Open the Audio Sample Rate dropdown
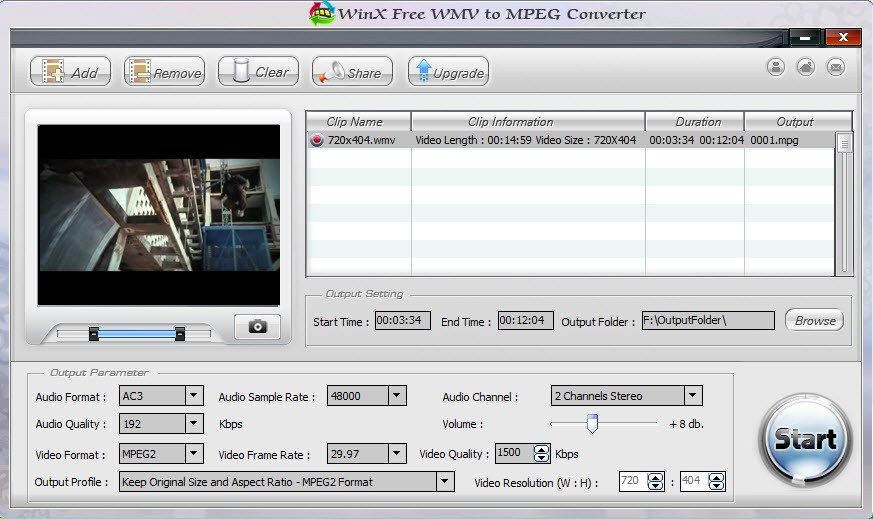Image resolution: width=873 pixels, height=519 pixels. (x=396, y=396)
